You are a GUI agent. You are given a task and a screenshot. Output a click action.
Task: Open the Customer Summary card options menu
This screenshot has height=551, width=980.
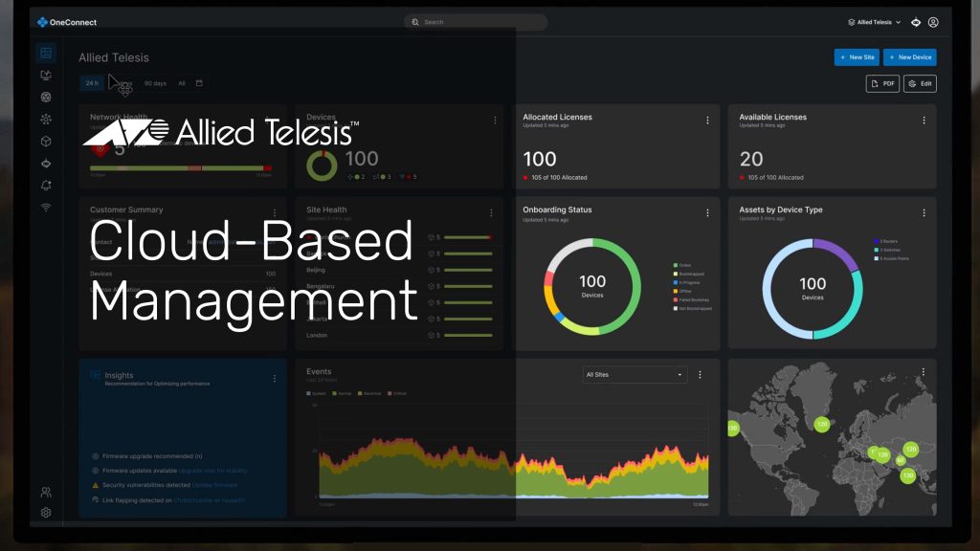point(275,213)
